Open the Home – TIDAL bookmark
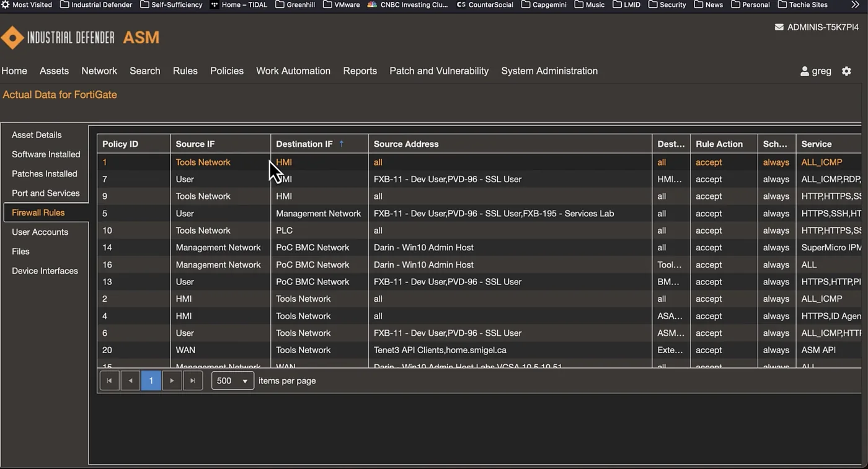The image size is (868, 469). [239, 4]
